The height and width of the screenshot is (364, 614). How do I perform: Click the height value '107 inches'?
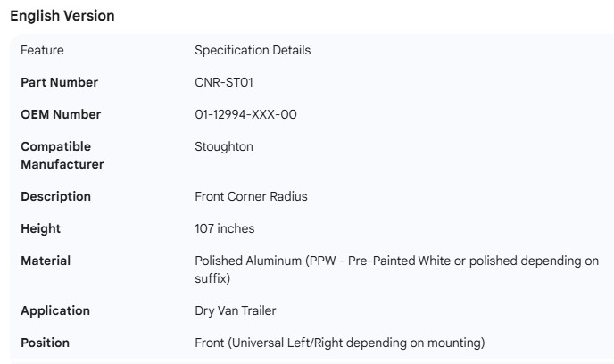click(x=224, y=228)
